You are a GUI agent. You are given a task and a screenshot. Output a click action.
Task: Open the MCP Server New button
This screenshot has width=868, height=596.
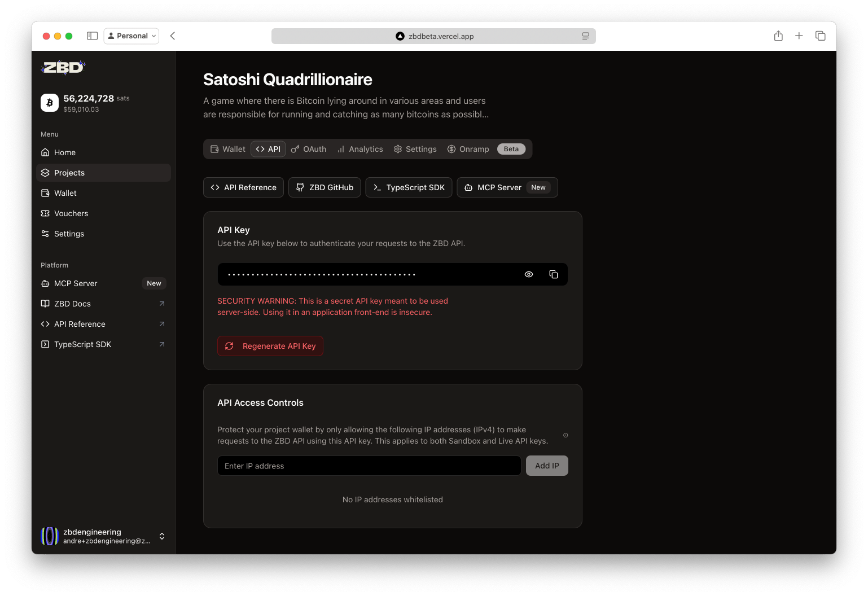(507, 187)
